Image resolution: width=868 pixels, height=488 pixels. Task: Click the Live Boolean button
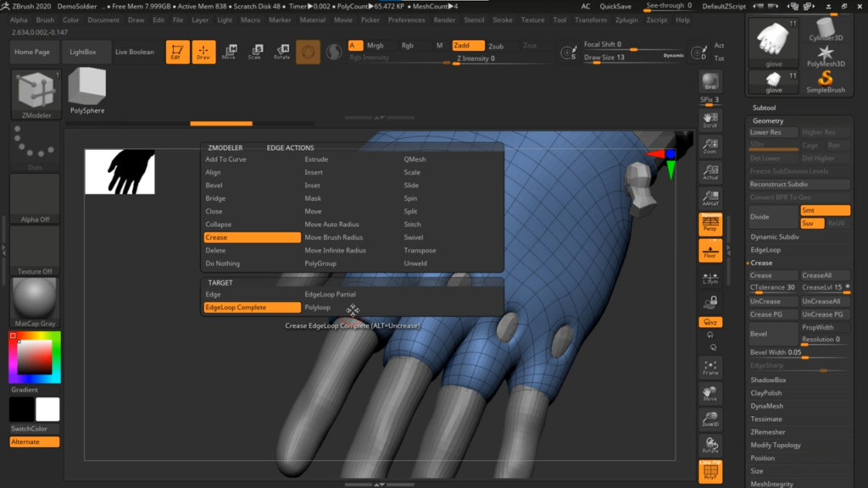click(135, 52)
